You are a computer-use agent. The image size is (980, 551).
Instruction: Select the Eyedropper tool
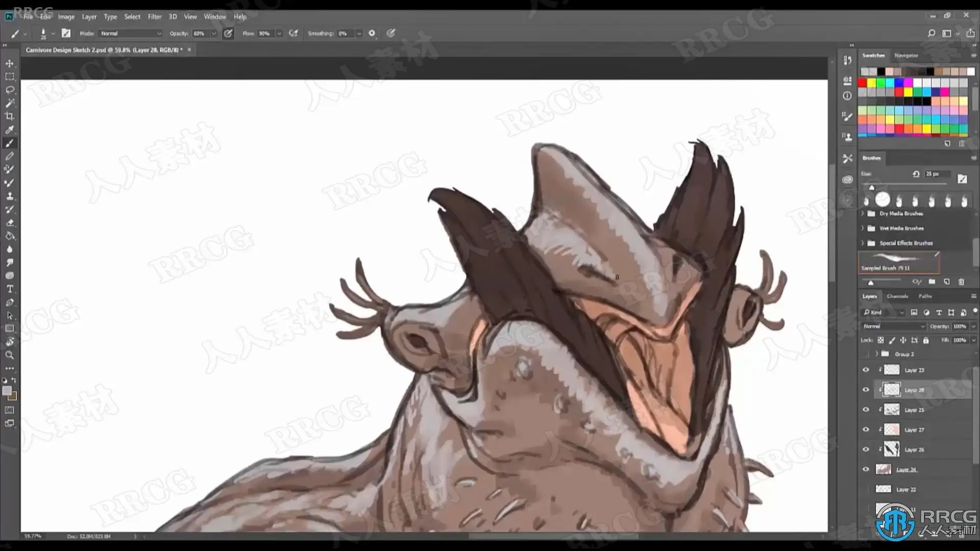tap(10, 130)
